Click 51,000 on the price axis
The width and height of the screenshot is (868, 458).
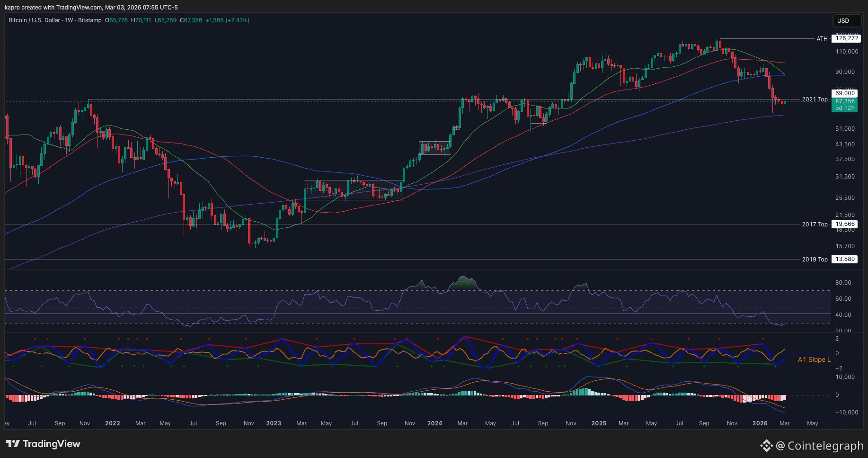[845, 129]
